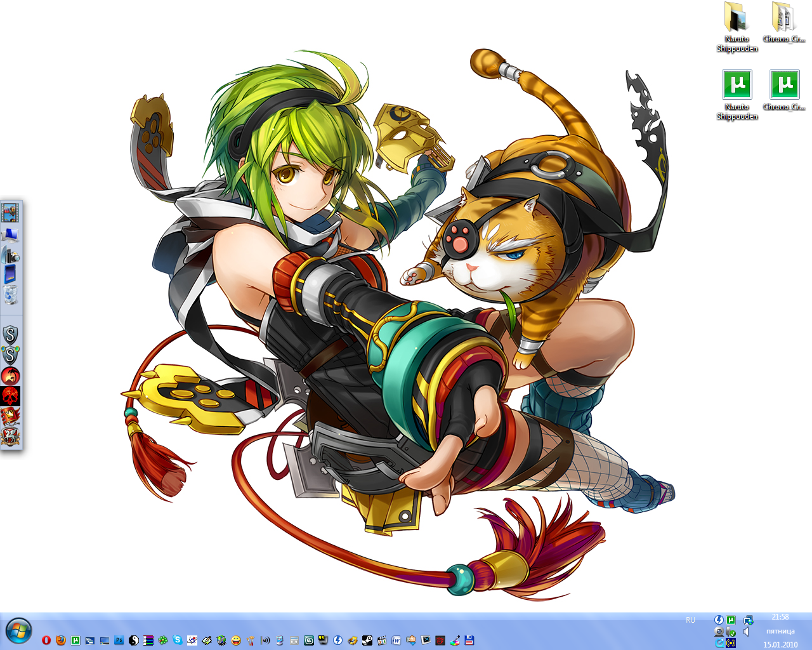
Task: Open the Windows Start orb
Action: (18, 631)
